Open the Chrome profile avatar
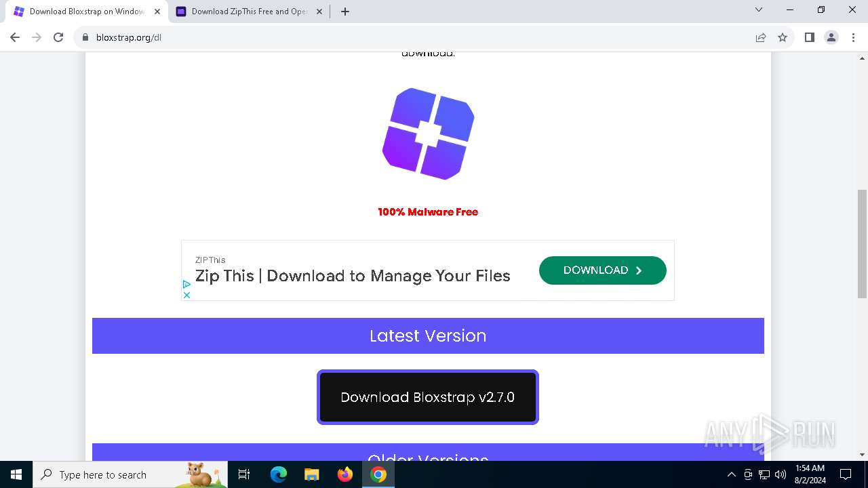The height and width of the screenshot is (488, 868). [831, 37]
